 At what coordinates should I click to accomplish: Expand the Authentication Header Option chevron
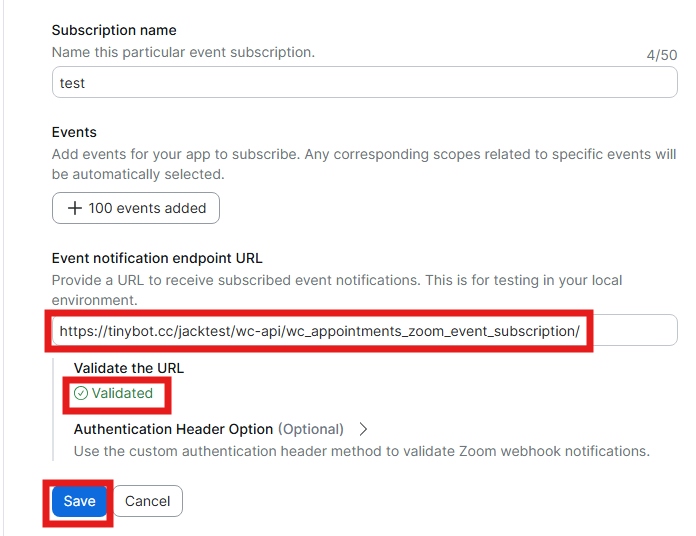[363, 429]
